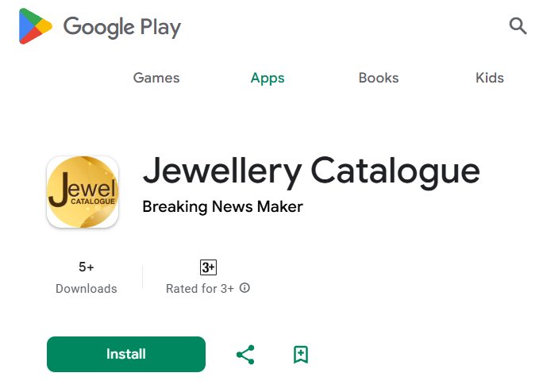Open Breaking News Maker developer page

[x=222, y=207]
